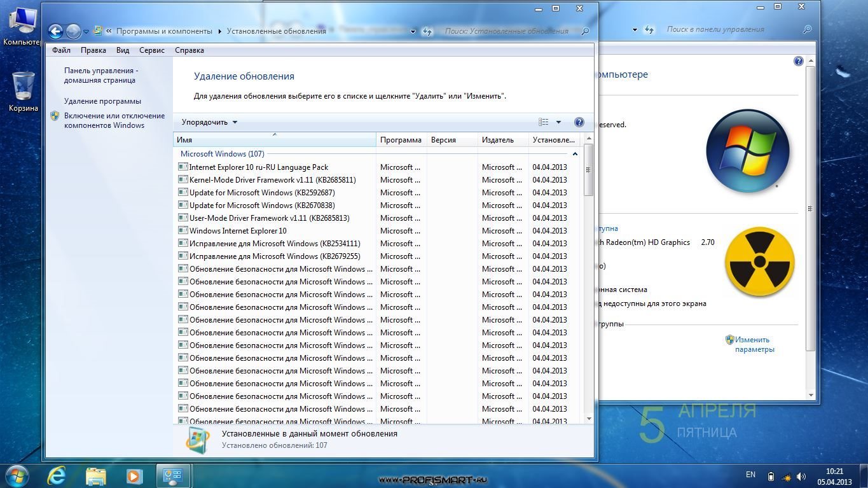868x488 pixels.
Task: Click the scroll up arrow of the updates list
Action: click(x=589, y=138)
